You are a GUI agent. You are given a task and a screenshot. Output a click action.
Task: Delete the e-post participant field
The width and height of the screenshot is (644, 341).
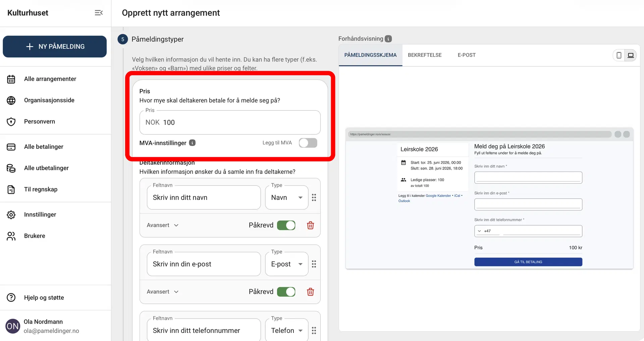click(310, 292)
